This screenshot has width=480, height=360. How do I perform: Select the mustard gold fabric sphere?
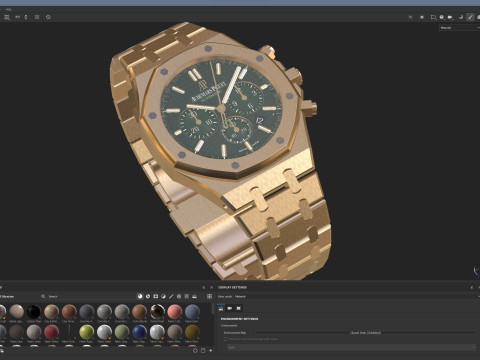point(192,332)
